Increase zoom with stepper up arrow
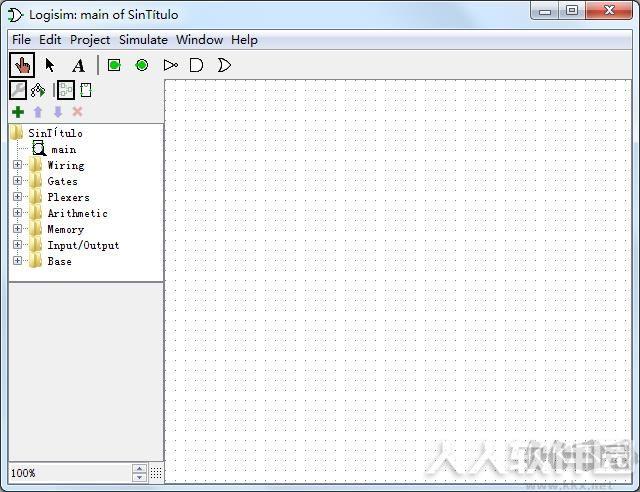This screenshot has height=492, width=640. [x=140, y=469]
